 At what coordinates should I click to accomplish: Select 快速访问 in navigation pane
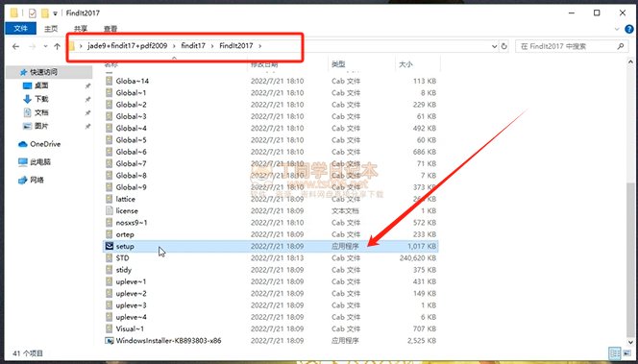point(44,72)
